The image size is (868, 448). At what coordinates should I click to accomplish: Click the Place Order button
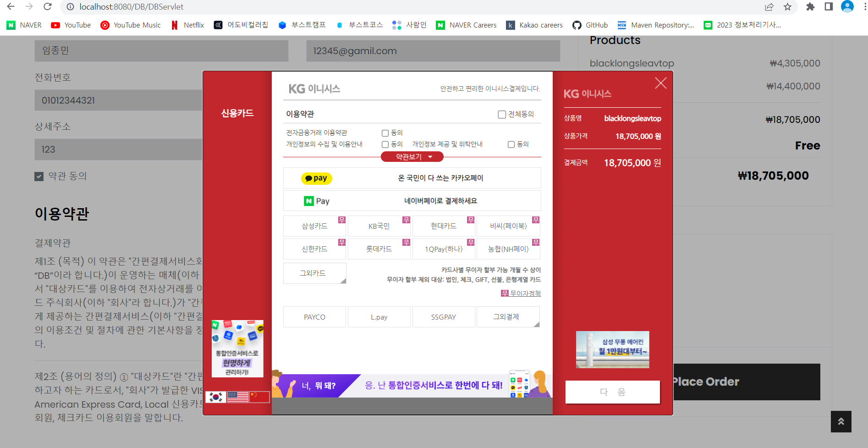(746, 382)
